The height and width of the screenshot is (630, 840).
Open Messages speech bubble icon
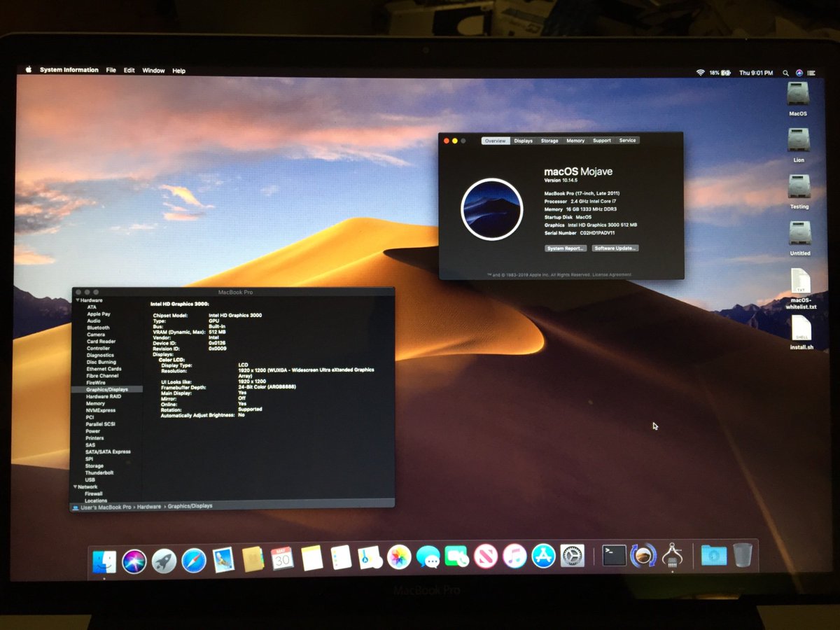coord(428,557)
